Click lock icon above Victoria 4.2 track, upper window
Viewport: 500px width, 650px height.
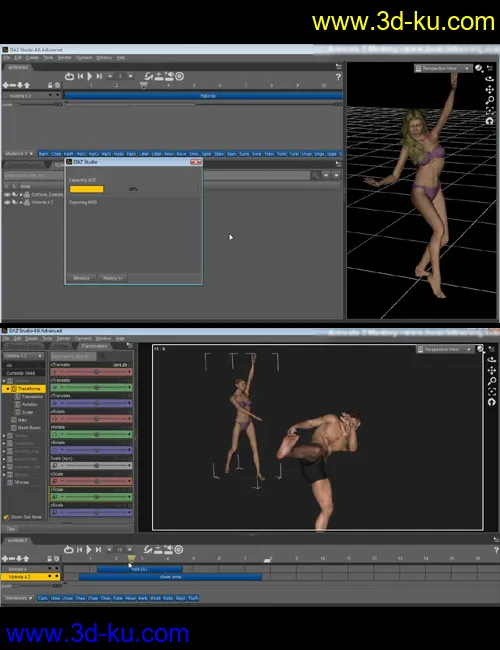tap(50, 85)
